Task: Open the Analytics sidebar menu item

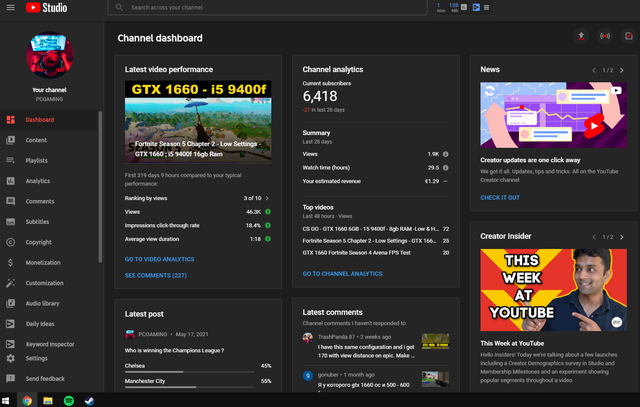Action: click(x=49, y=181)
